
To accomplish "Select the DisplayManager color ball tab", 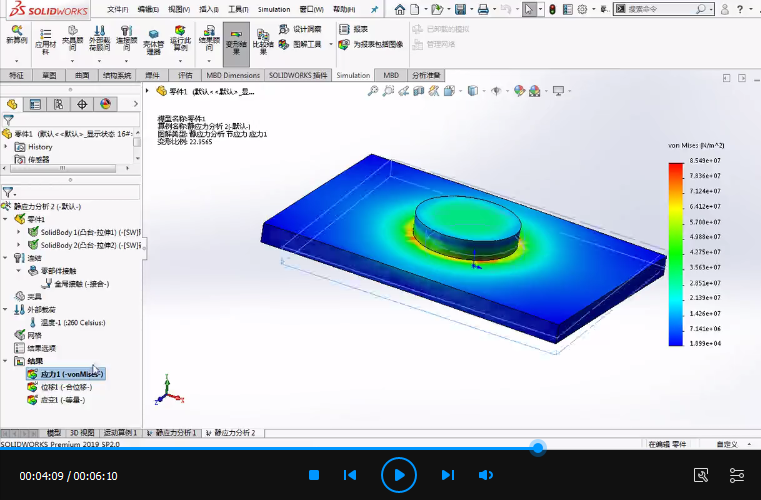I will (105, 104).
